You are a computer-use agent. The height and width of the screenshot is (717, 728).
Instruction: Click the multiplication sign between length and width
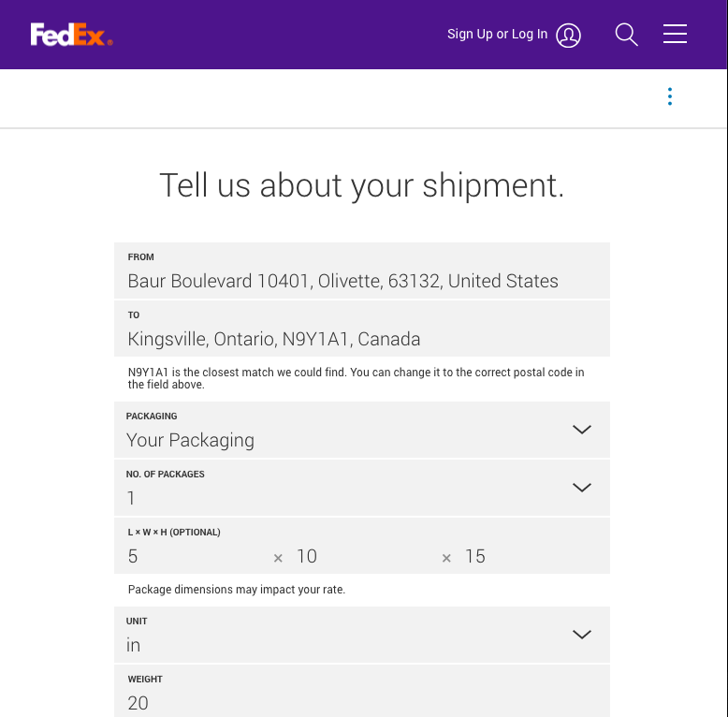278,558
